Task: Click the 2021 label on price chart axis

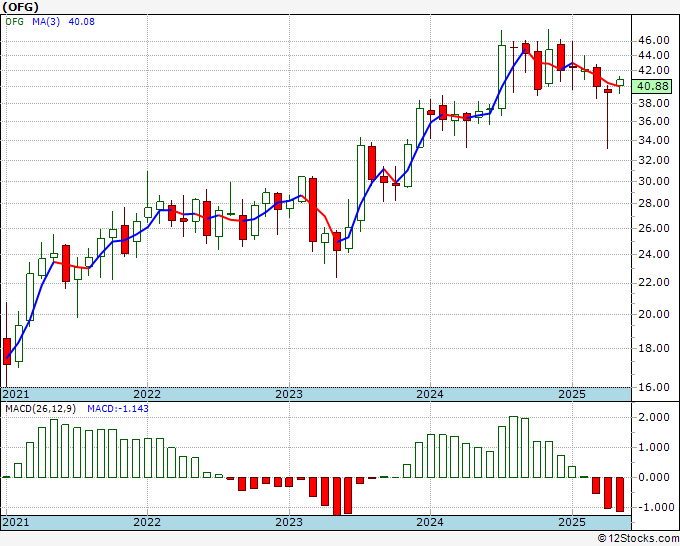Action: (16, 394)
